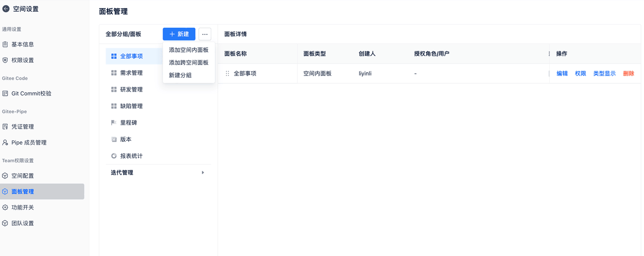Click the blue 新建 dropdown button
The height and width of the screenshot is (256, 644).
coord(179,34)
